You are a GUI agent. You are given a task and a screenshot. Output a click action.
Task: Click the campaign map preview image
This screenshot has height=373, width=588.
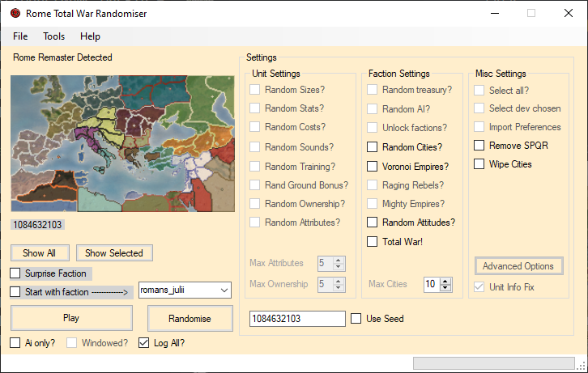[122, 143]
